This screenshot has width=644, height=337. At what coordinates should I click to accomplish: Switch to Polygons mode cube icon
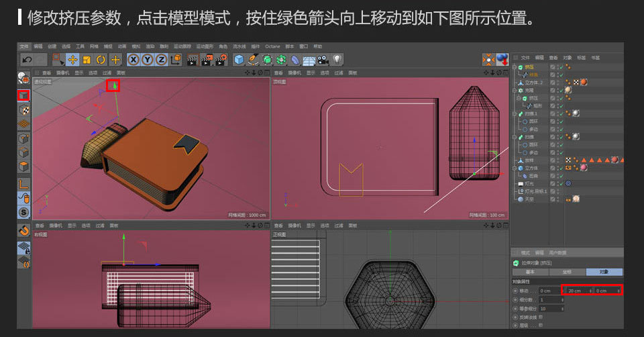coord(24,166)
